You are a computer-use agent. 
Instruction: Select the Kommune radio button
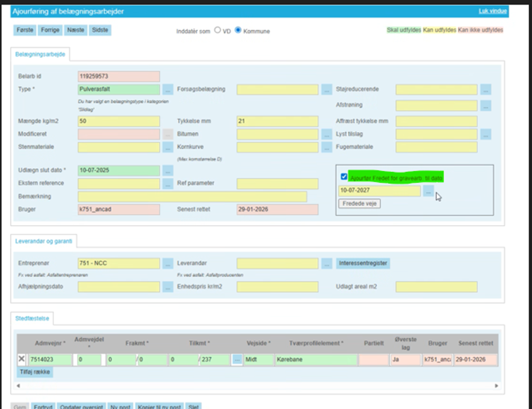click(x=238, y=31)
